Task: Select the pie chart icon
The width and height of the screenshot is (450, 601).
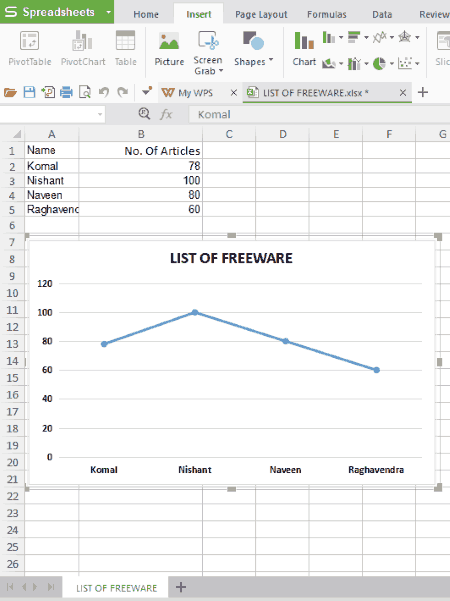Action: [379, 63]
